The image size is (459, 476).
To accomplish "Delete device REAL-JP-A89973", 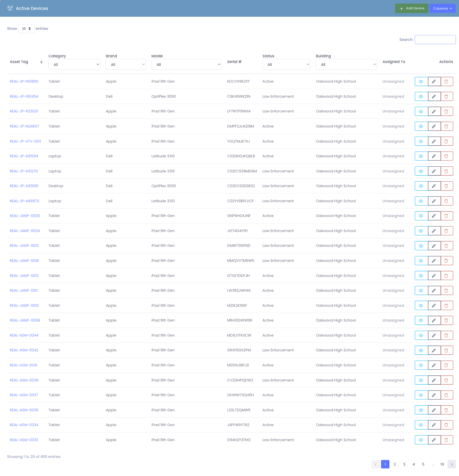I will pyautogui.click(x=447, y=201).
